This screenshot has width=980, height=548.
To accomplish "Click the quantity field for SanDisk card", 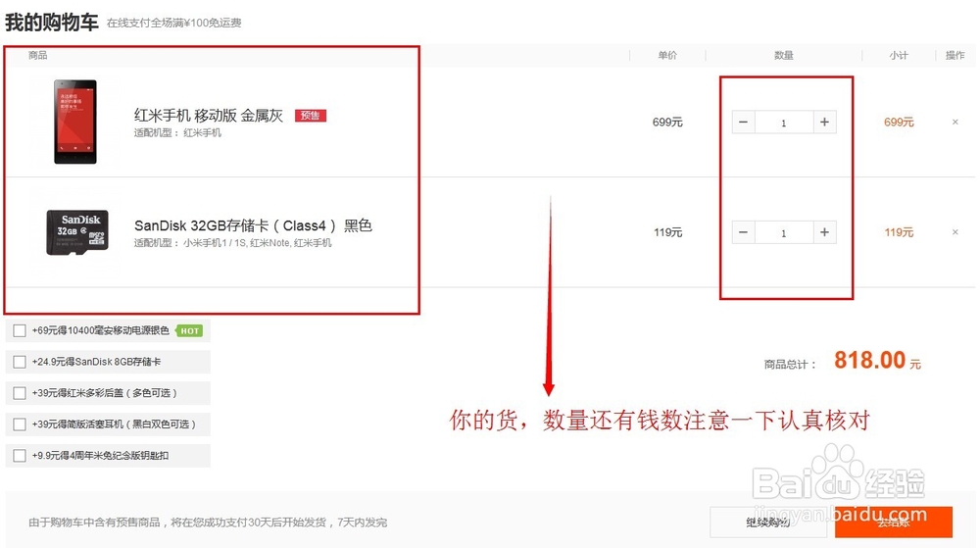I will coord(784,232).
